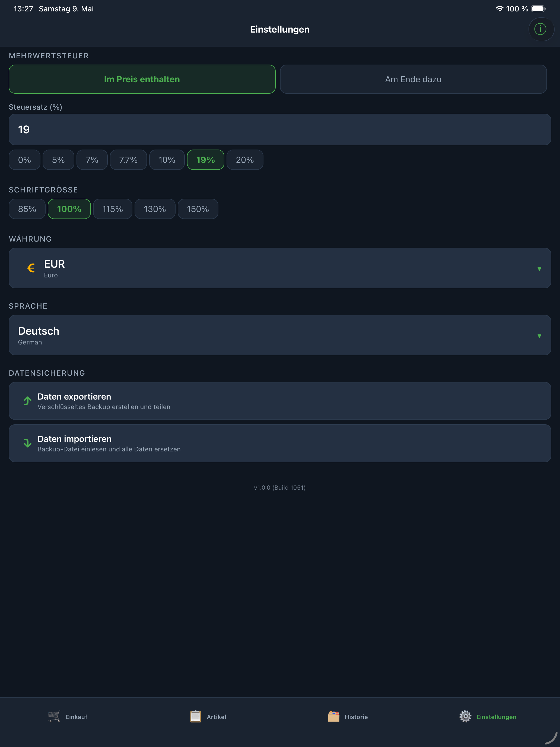This screenshot has width=560, height=747.
Task: Set font size to 100%
Action: [69, 209]
